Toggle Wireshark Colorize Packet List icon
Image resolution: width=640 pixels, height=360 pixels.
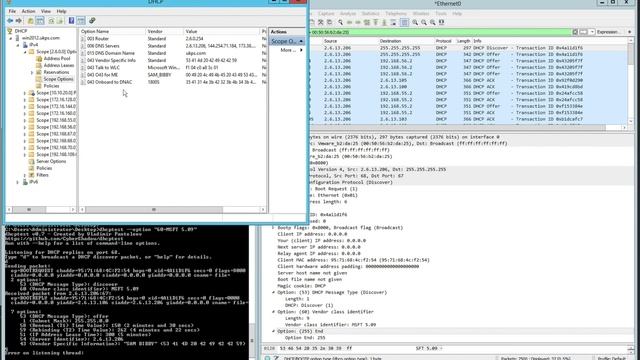point(404,22)
